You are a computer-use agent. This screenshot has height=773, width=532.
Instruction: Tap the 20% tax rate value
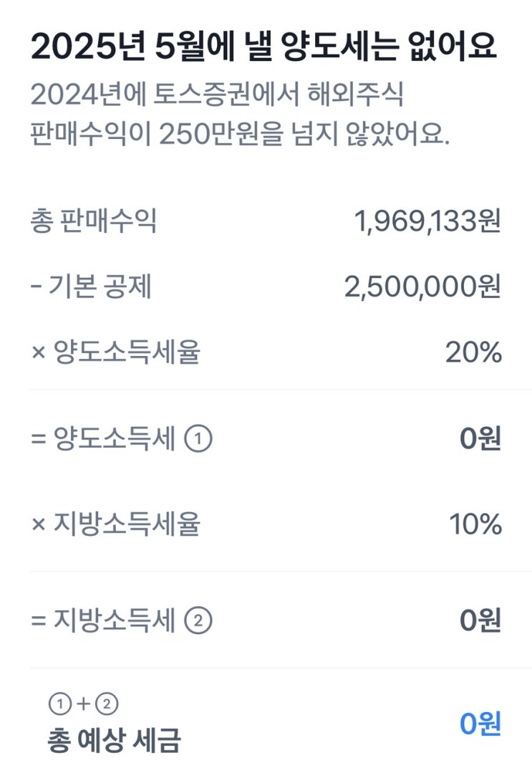pos(473,352)
